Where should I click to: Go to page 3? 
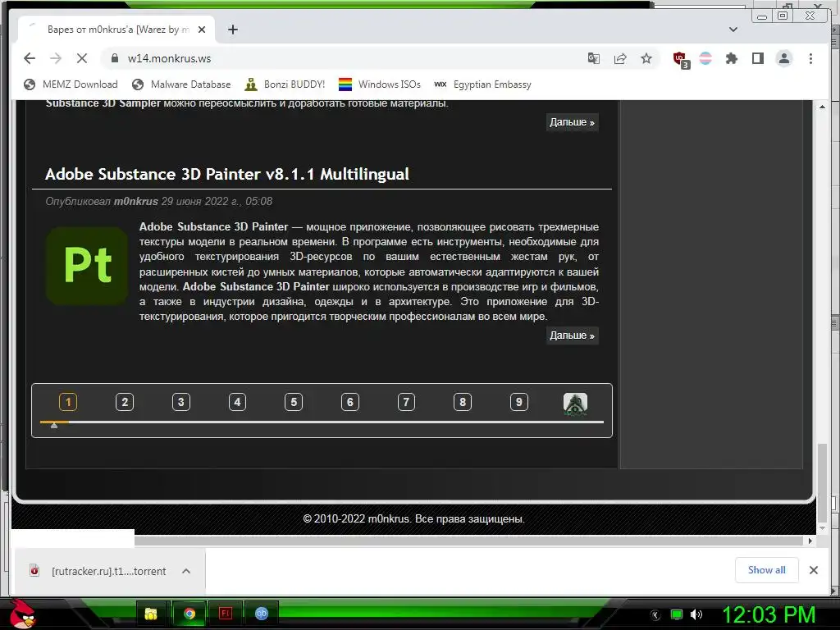pos(181,402)
